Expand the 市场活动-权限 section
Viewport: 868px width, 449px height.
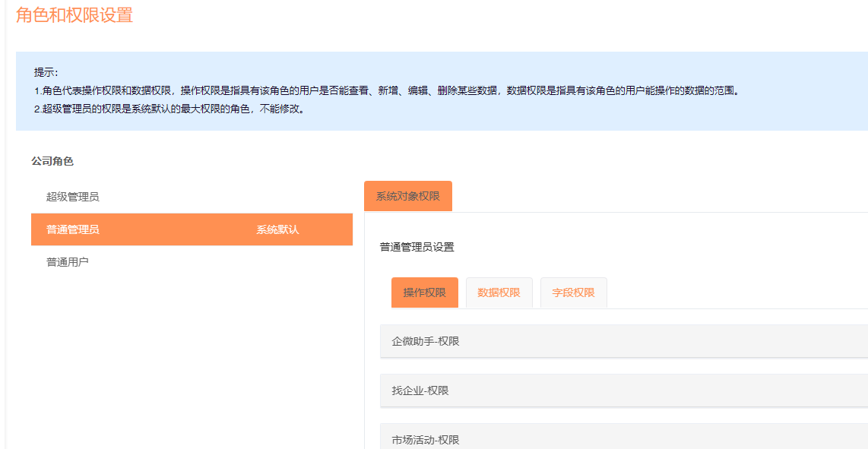[624, 438]
